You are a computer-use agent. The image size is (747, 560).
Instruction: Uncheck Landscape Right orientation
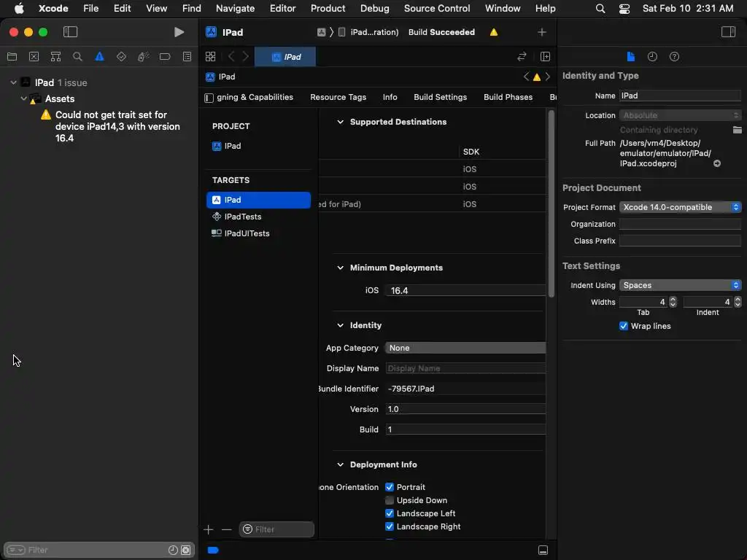pyautogui.click(x=390, y=526)
